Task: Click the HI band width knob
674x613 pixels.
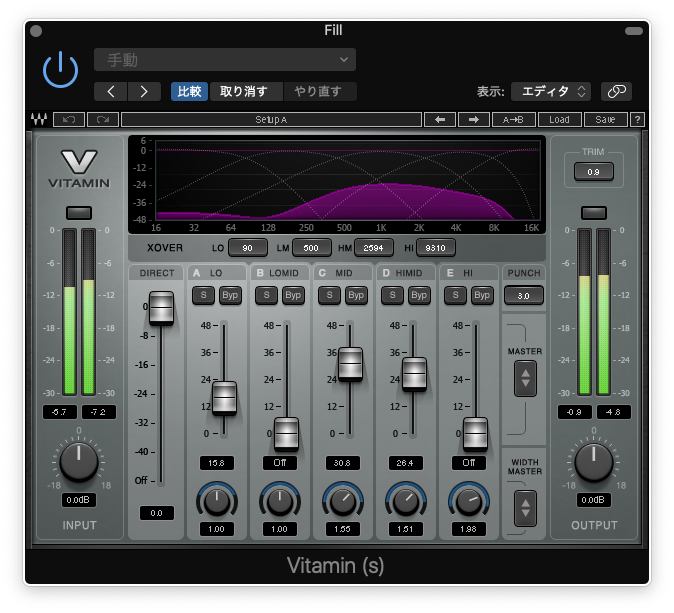Action: pyautogui.click(x=469, y=502)
